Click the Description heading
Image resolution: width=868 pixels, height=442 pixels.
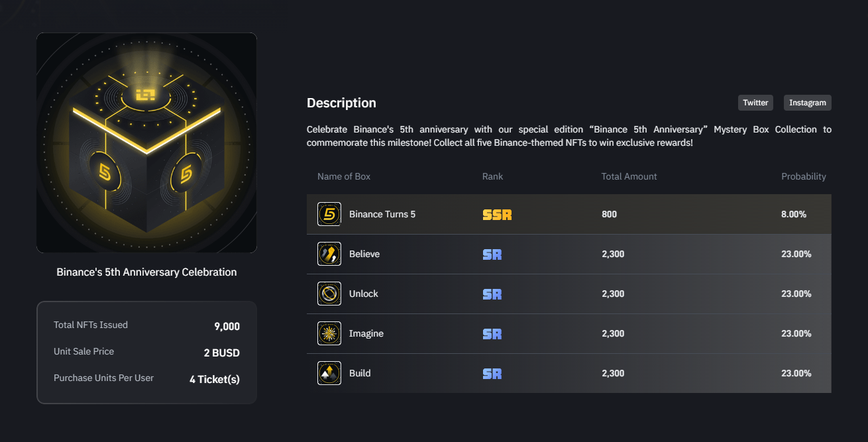(x=341, y=103)
